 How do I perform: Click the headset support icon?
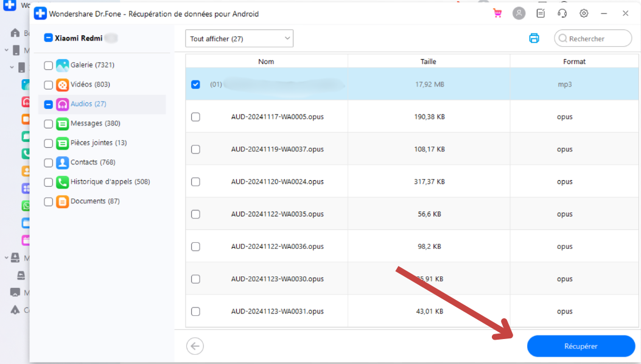click(562, 13)
